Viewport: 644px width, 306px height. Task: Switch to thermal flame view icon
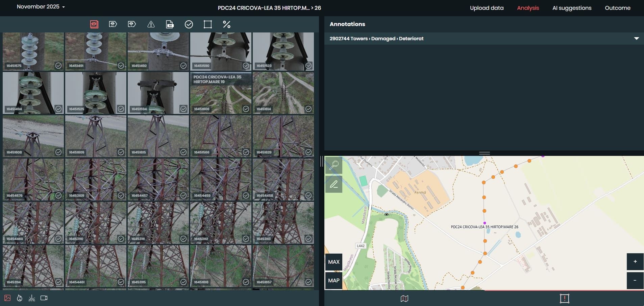point(20,298)
